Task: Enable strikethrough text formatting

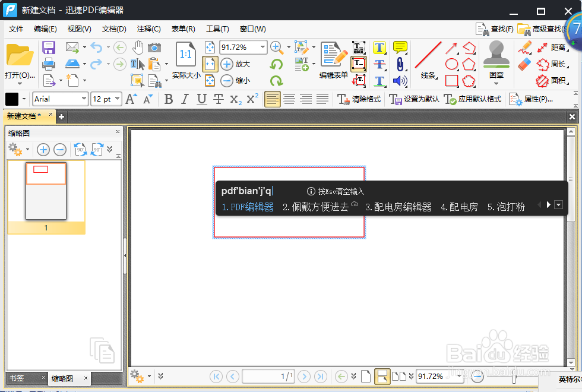Action: [x=219, y=99]
